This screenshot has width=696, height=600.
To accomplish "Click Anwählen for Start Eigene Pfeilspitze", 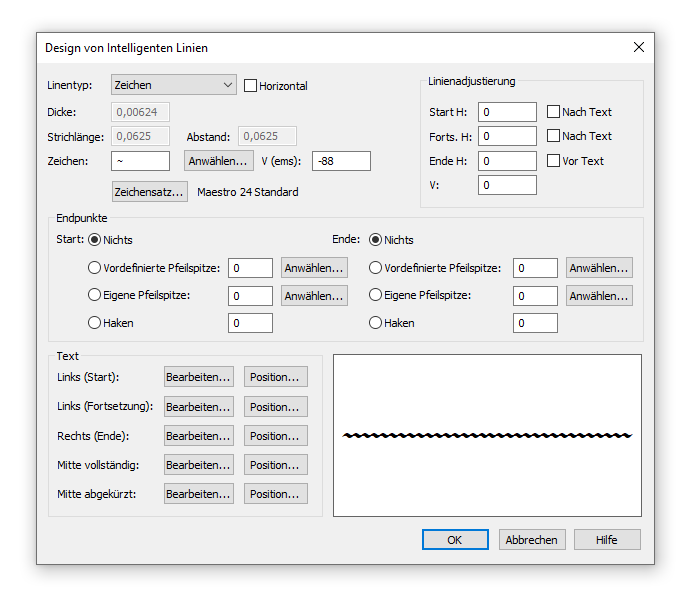I will (314, 296).
